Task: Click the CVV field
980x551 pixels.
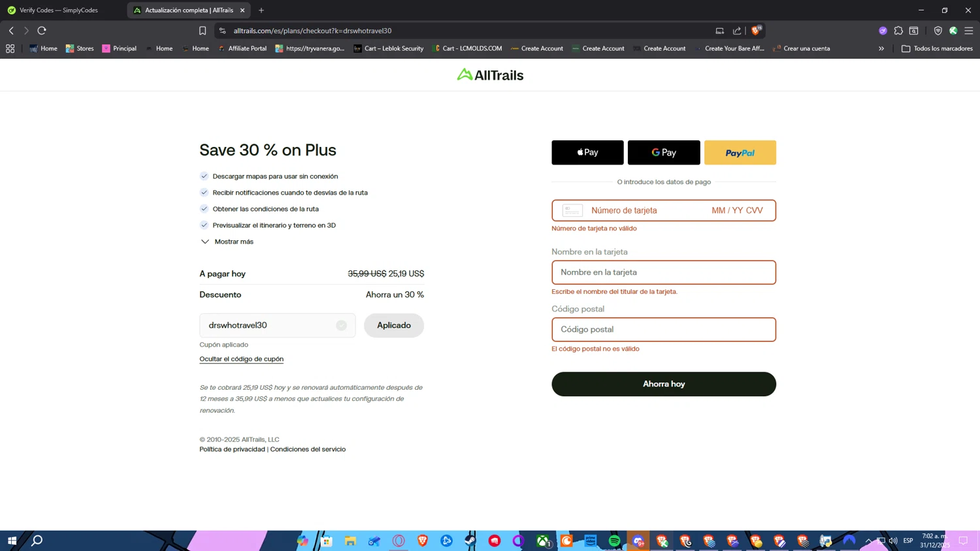Action: tap(755, 210)
